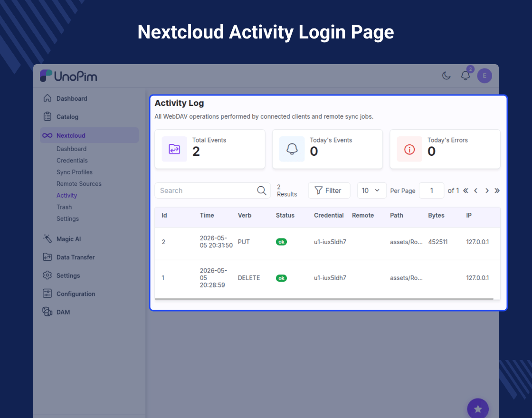The height and width of the screenshot is (418, 532).
Task: Sort by the Status column header
Action: pyautogui.click(x=285, y=216)
